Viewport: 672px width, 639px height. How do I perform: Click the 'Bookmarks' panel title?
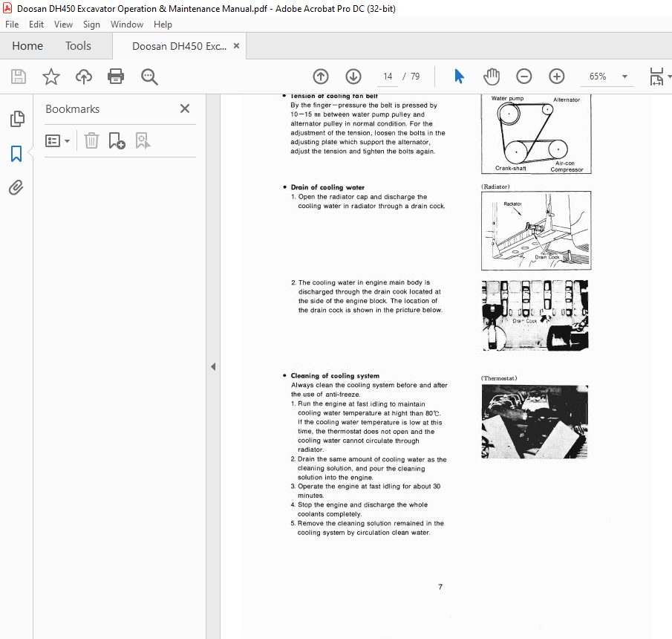(x=73, y=109)
